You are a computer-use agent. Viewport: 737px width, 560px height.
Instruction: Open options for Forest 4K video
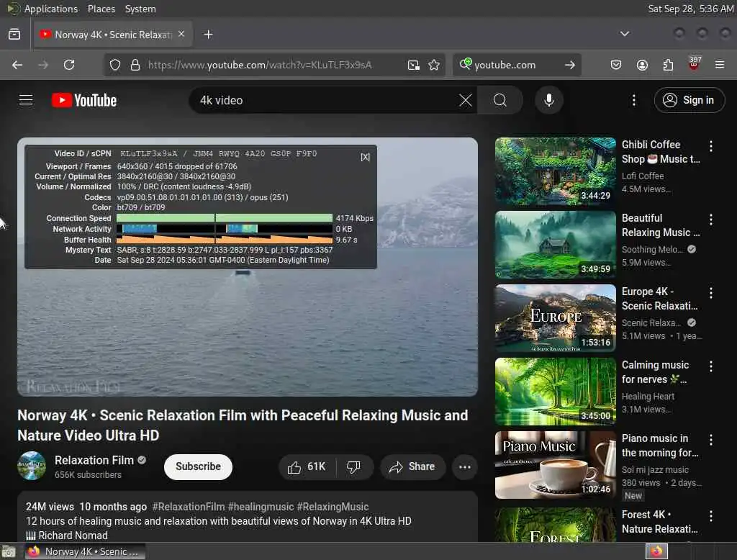(711, 516)
